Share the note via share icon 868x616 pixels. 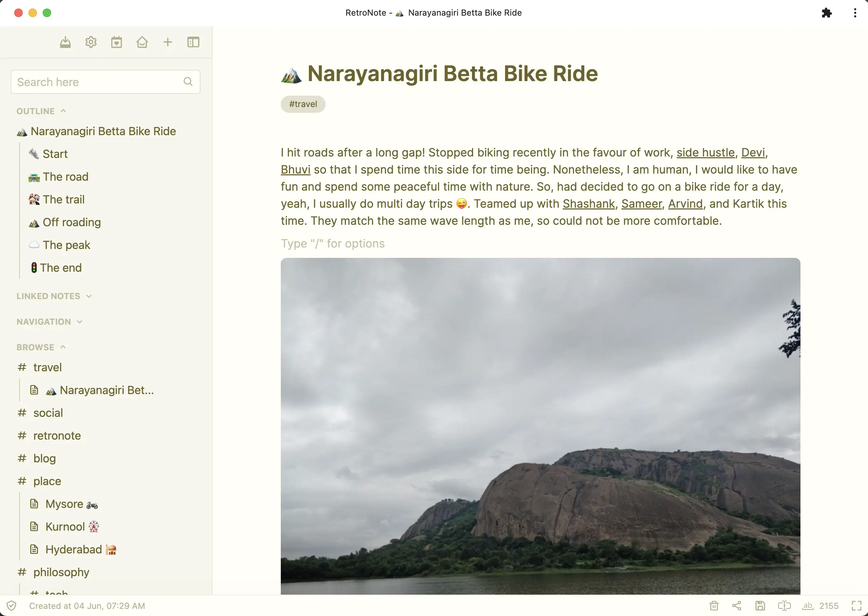[736, 606]
